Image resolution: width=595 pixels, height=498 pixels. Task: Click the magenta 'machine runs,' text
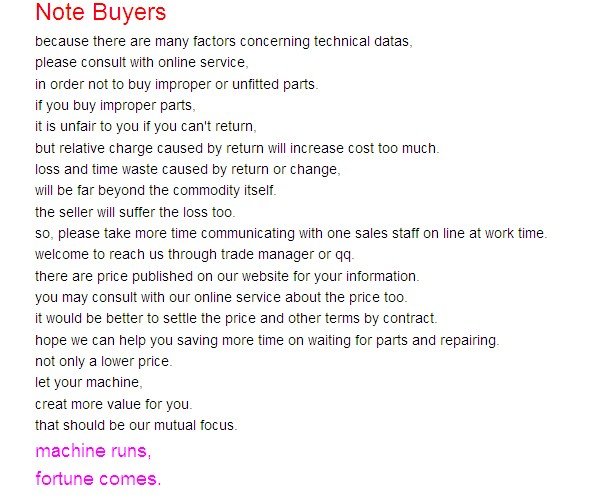(x=93, y=451)
